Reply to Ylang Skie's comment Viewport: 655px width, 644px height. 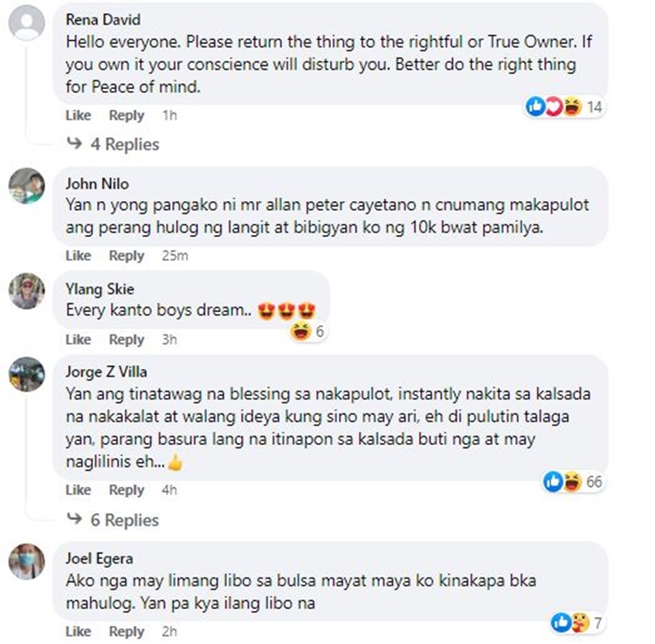tap(127, 339)
